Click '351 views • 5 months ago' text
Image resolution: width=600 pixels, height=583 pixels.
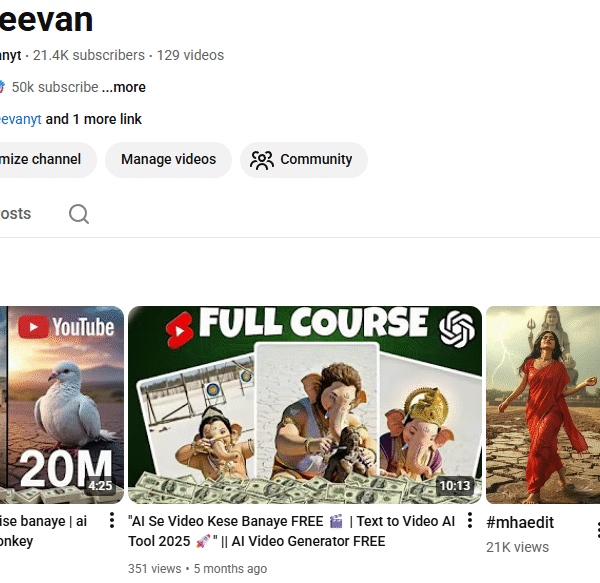[x=197, y=569]
